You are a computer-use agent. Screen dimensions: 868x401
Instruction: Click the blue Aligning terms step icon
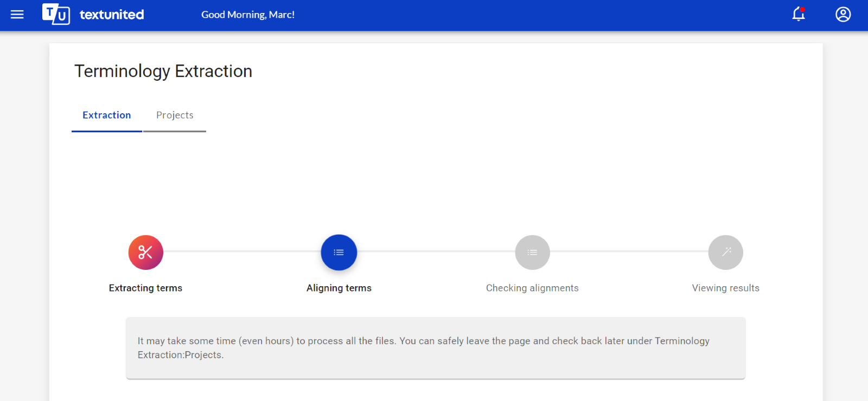[339, 253]
